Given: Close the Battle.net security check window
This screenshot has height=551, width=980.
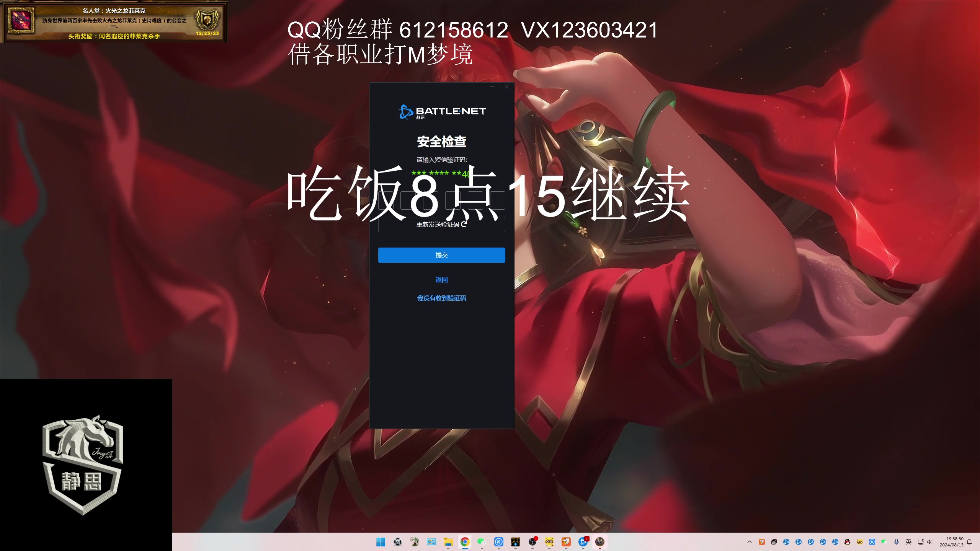Looking at the screenshot, I should coord(507,86).
